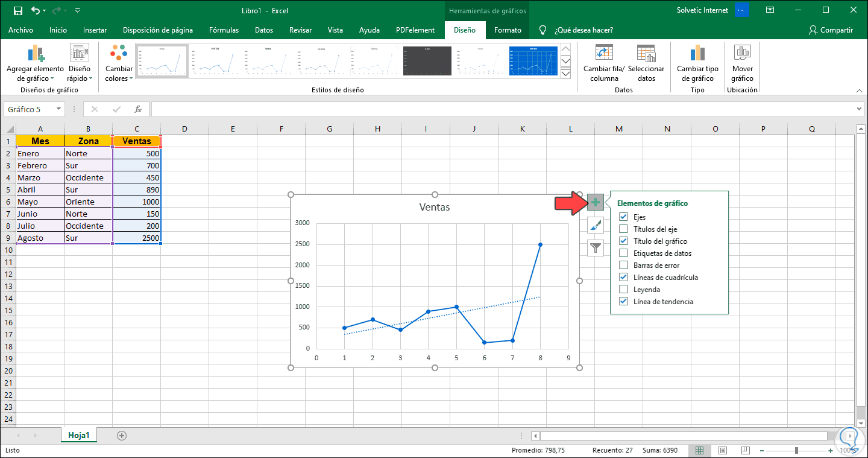The height and width of the screenshot is (458, 868).
Task: Click Cambiar fila/columna
Action: tap(604, 63)
